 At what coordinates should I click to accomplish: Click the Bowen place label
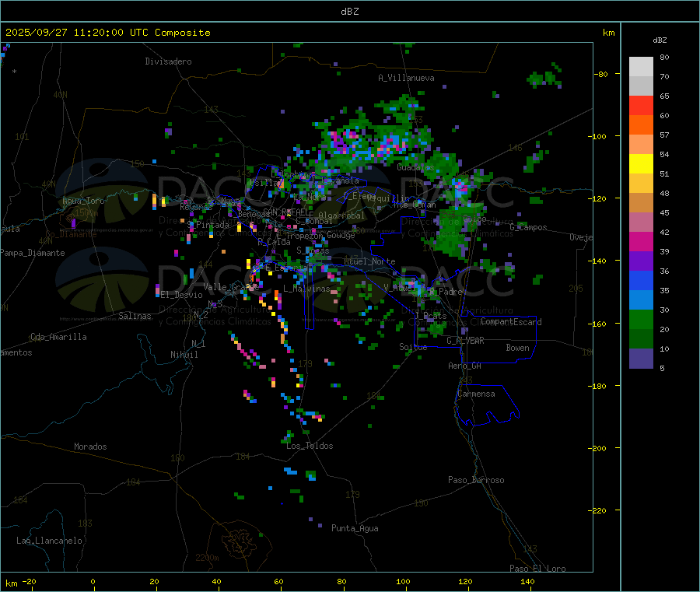point(517,348)
